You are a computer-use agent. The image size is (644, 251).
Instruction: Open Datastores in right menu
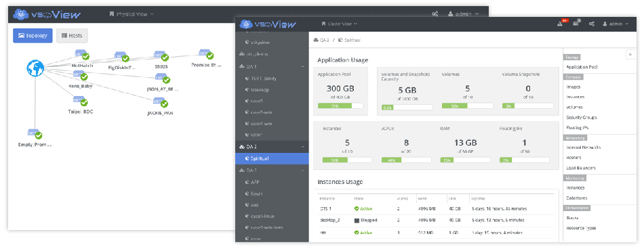[576, 198]
